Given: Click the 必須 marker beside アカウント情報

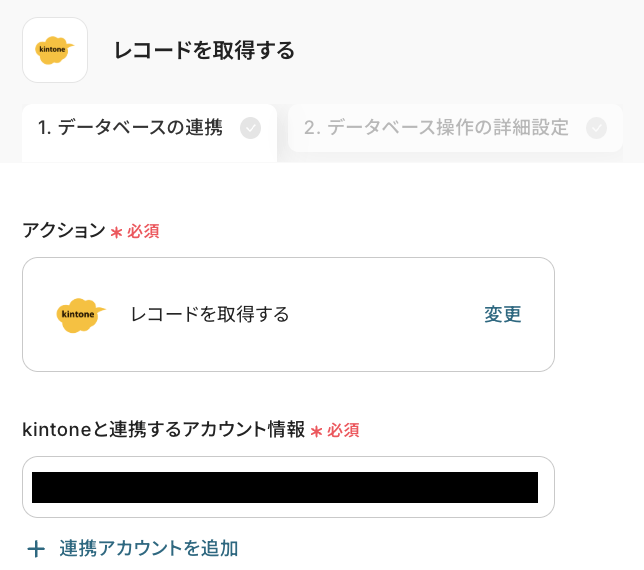Looking at the screenshot, I should pyautogui.click(x=343, y=431).
